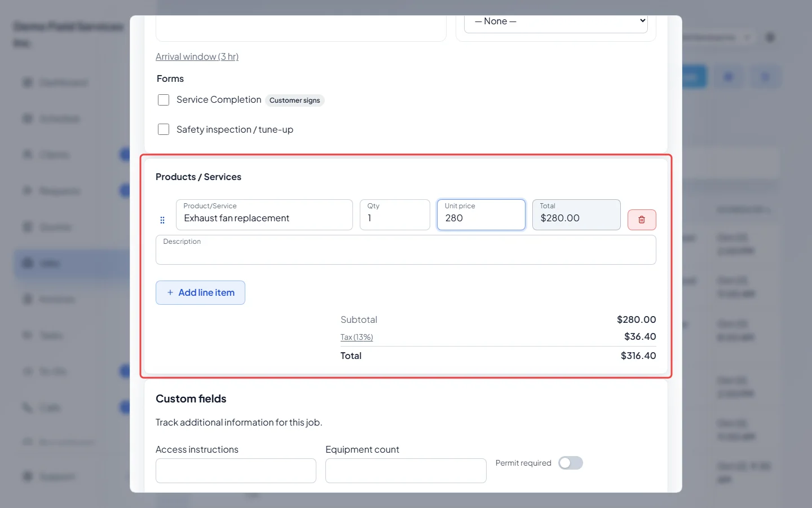Click the Products / Services heading

198,177
